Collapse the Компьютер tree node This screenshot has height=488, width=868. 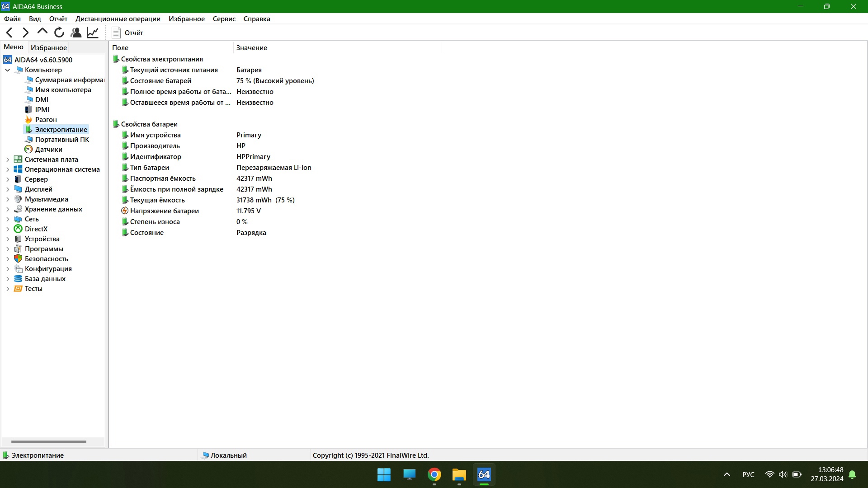pyautogui.click(x=8, y=70)
